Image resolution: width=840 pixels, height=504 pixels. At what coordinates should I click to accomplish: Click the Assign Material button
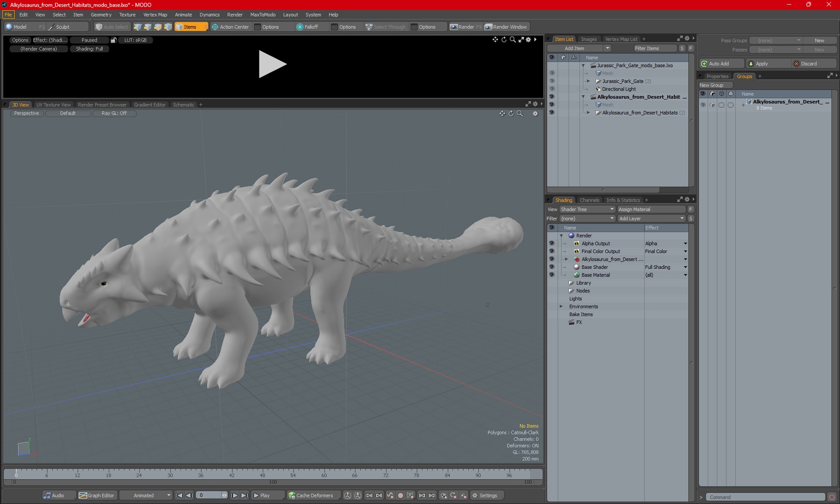651,210
